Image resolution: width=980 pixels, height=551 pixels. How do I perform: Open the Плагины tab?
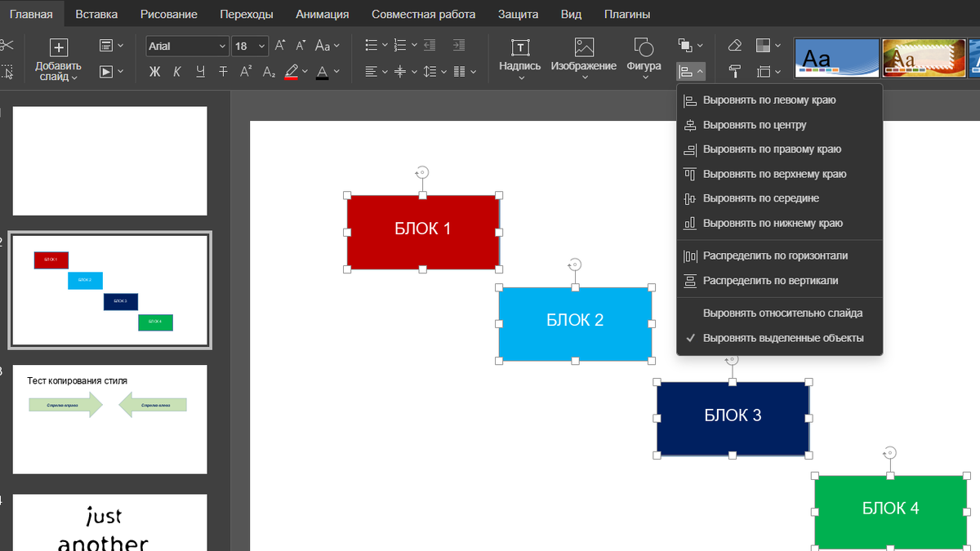pyautogui.click(x=627, y=14)
